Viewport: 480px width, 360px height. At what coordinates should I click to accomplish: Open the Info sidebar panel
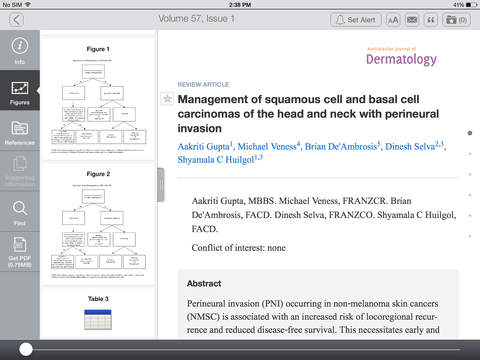click(20, 50)
